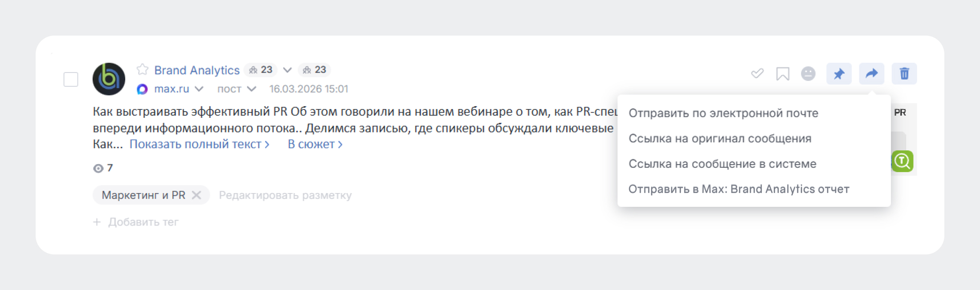980x290 pixels.
Task: Delete the post using the trash icon
Action: [x=904, y=74]
